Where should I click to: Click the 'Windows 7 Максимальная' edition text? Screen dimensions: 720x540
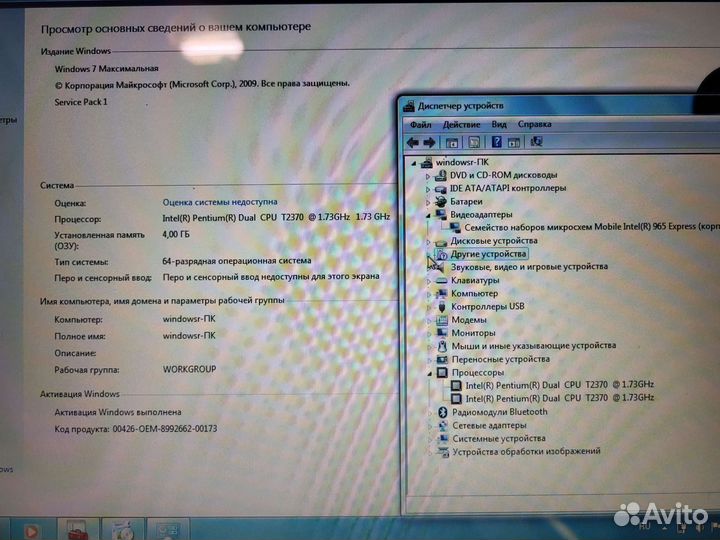(107, 69)
